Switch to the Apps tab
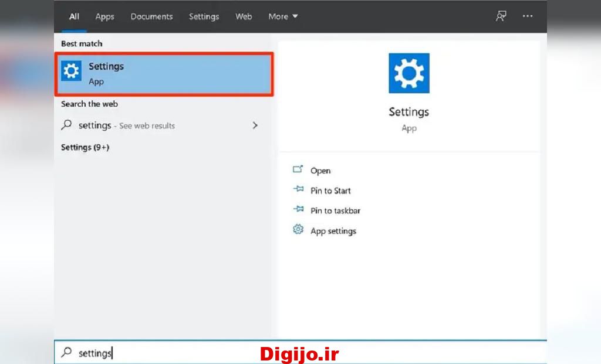Image resolution: width=601 pixels, height=364 pixels. (x=104, y=16)
